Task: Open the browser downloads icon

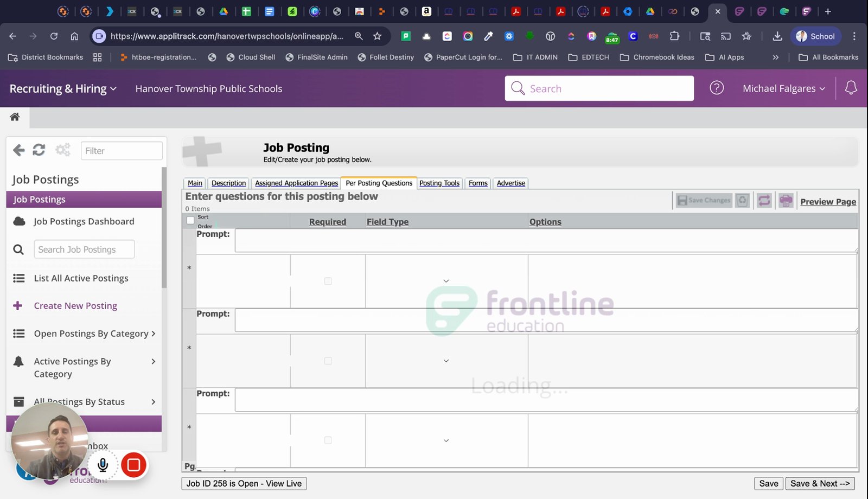Action: point(777,36)
